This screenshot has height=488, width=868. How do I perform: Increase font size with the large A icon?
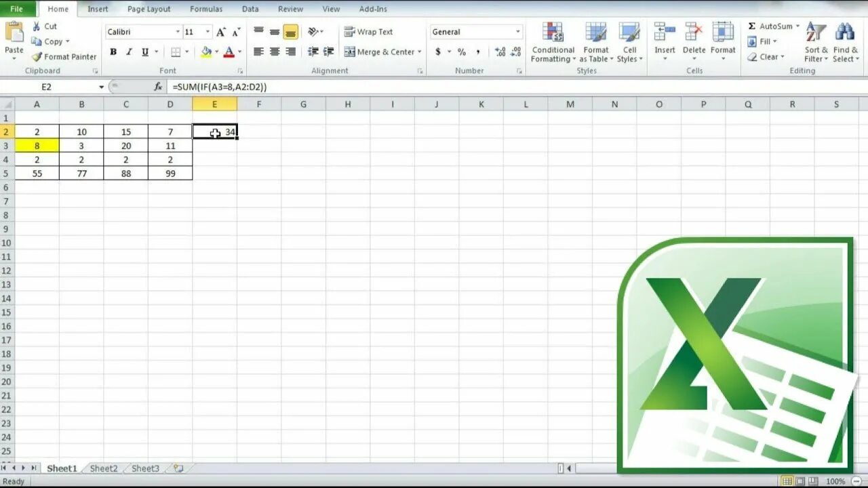221,32
